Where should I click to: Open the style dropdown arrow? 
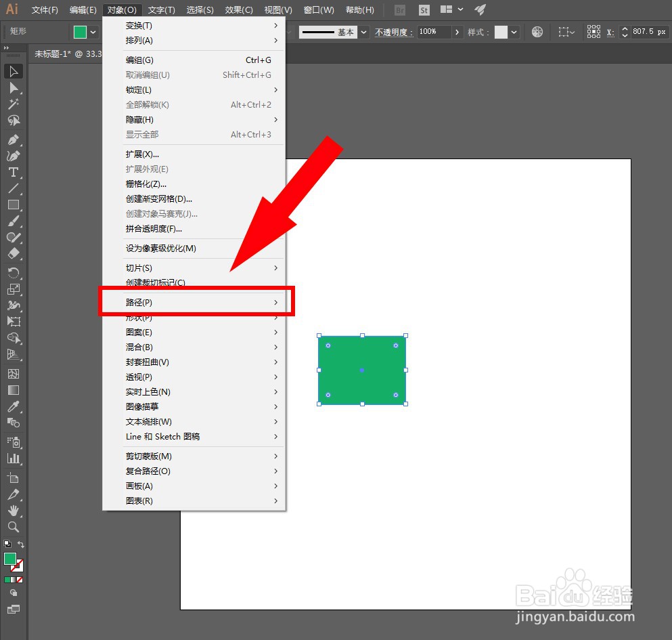(514, 33)
